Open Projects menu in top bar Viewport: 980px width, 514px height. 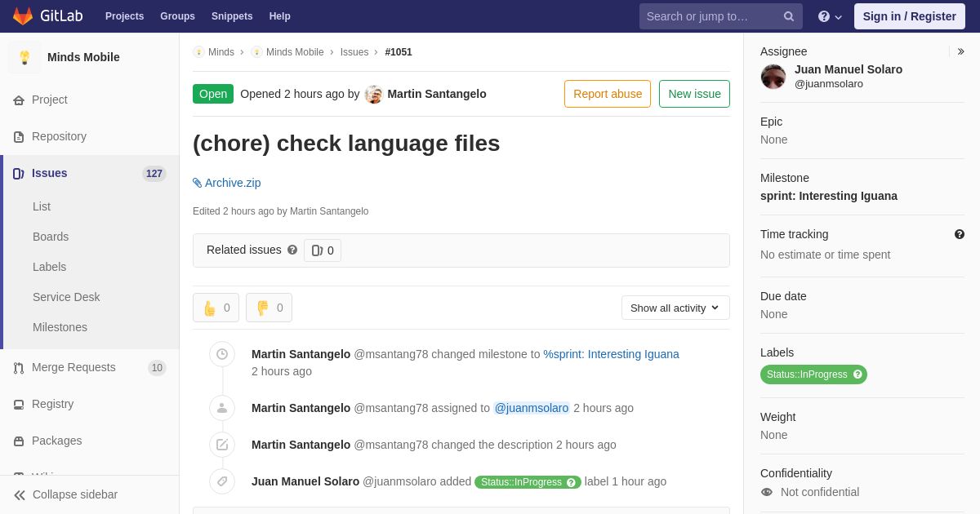point(124,16)
